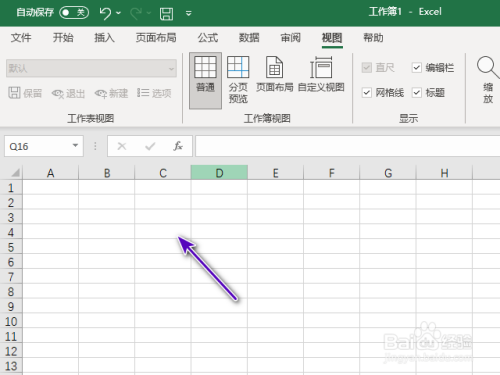Switch to the 页面布局 (Page Layout) ribbon tab
The image size is (500, 375).
pyautogui.click(x=156, y=38)
